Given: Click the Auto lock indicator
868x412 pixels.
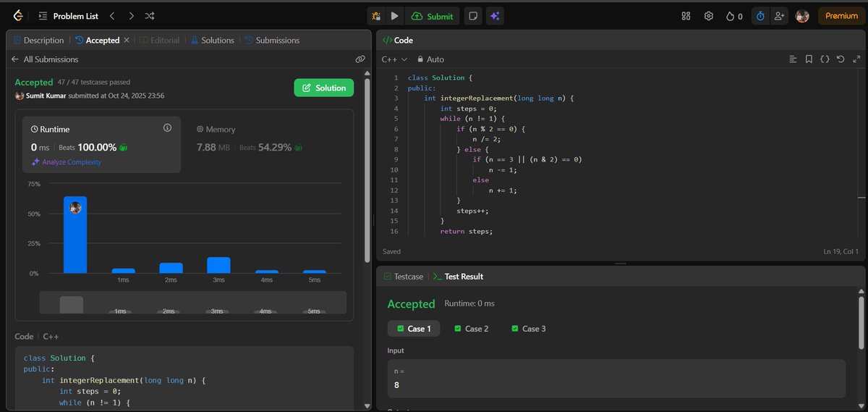Looking at the screenshot, I should tap(430, 59).
